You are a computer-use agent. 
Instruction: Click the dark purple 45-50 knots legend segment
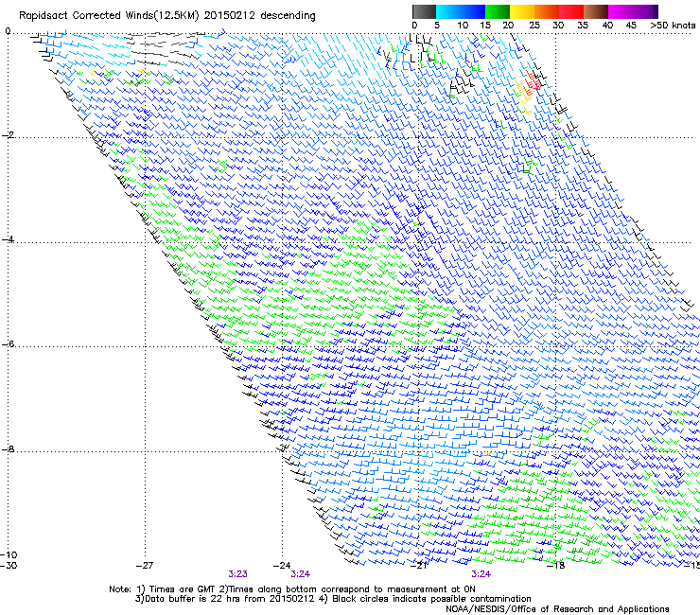(x=645, y=11)
